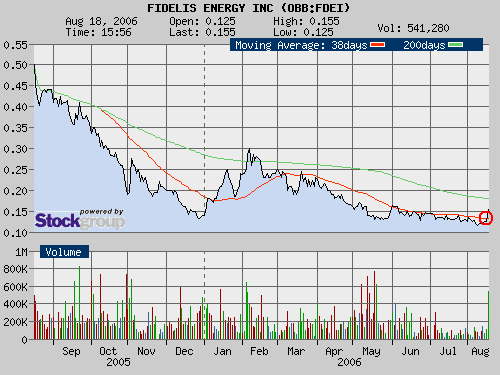
Task: Click the 0.10 price axis label
Action: (15, 233)
